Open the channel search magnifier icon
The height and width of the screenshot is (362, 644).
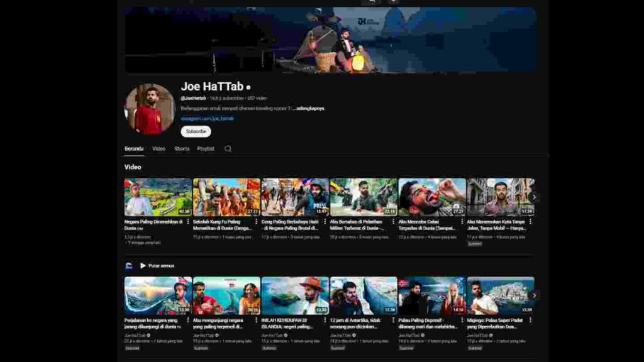pyautogui.click(x=228, y=149)
